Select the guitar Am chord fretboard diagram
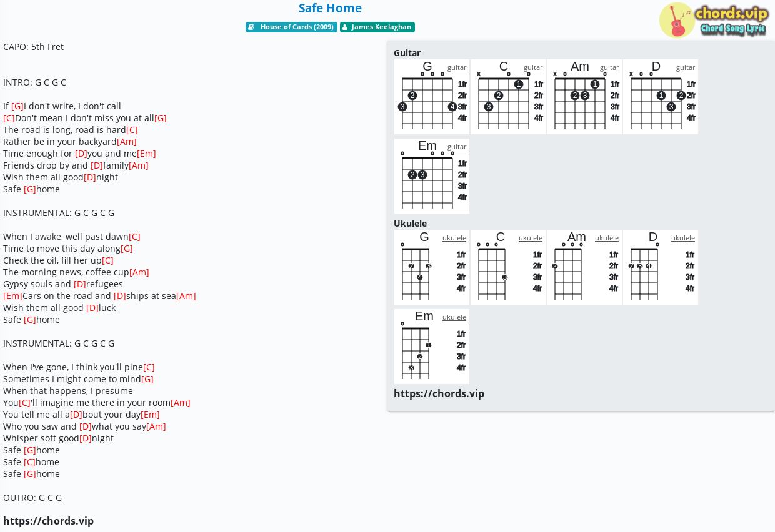This screenshot has height=532, width=775. (x=584, y=97)
